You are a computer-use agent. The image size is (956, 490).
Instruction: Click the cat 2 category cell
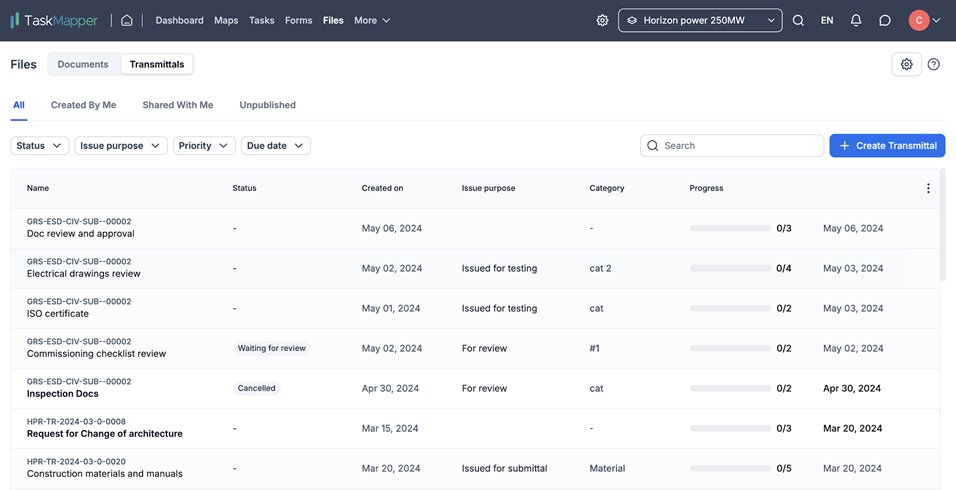point(600,268)
